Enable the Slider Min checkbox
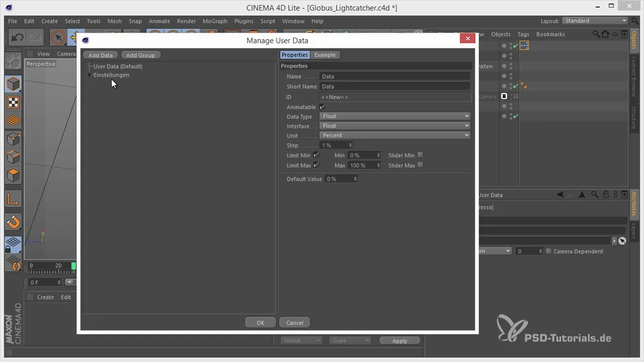The image size is (644, 362). tap(420, 155)
